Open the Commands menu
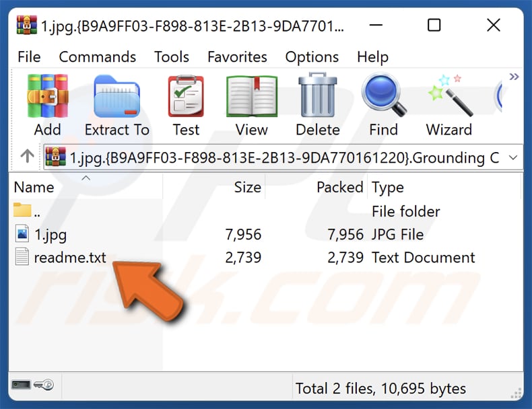 [98, 57]
